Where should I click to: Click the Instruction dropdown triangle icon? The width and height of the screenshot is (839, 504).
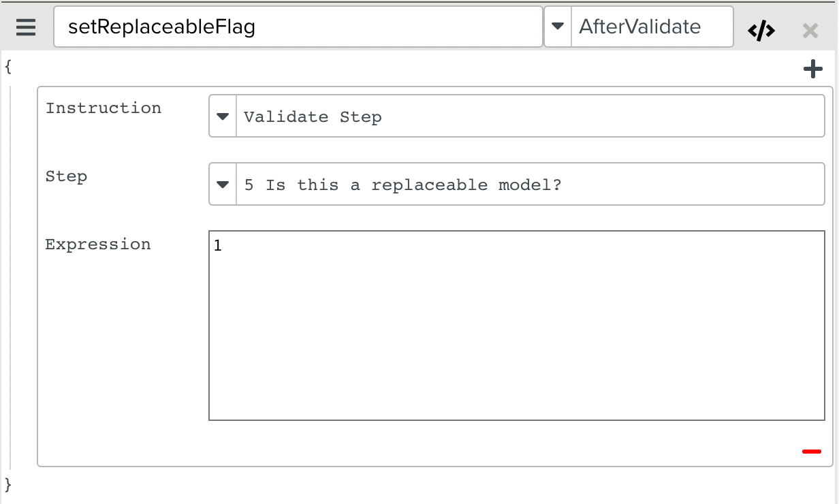pos(223,115)
